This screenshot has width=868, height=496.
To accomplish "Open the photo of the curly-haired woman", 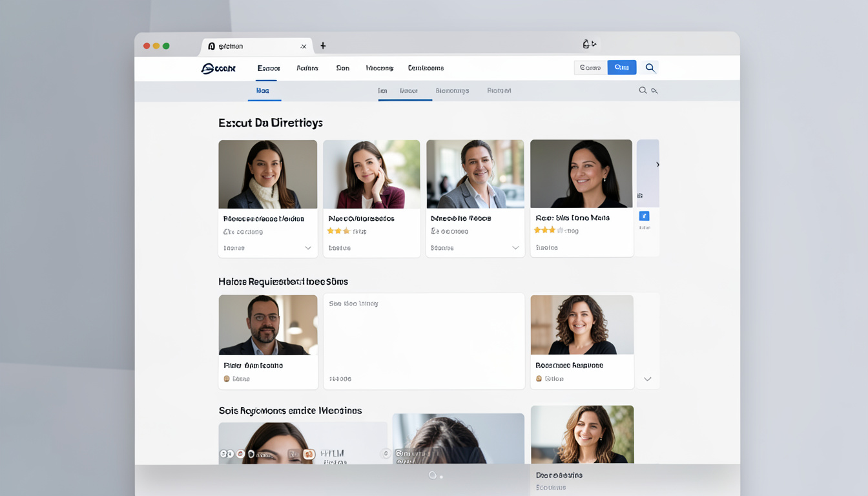I will pos(582,325).
